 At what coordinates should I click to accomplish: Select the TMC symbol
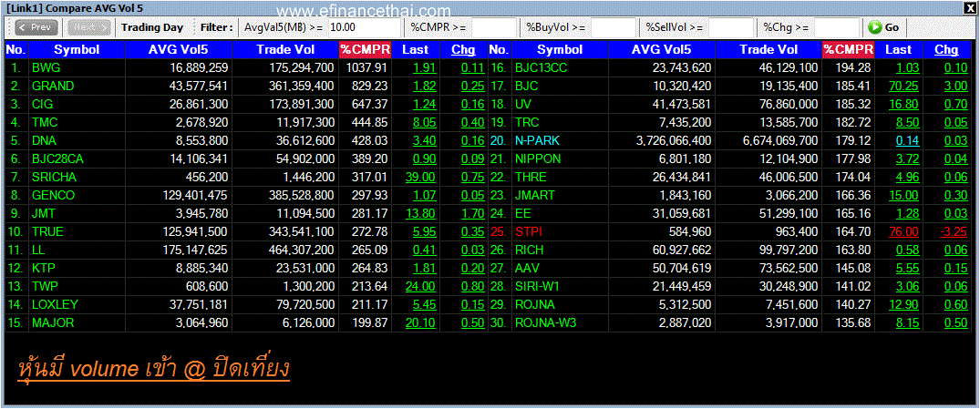pyautogui.click(x=45, y=122)
